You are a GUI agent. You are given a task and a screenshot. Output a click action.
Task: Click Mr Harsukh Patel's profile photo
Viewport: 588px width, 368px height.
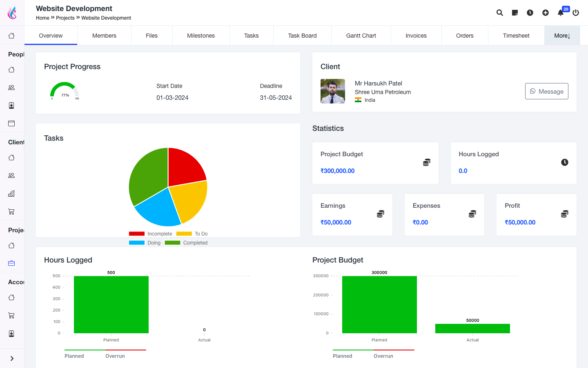333,91
